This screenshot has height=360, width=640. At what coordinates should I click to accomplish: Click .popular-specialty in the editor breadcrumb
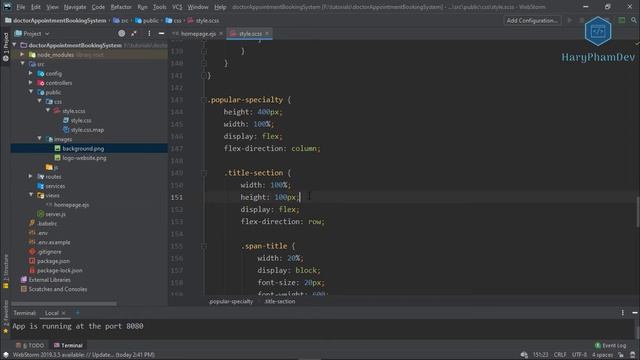(231, 302)
